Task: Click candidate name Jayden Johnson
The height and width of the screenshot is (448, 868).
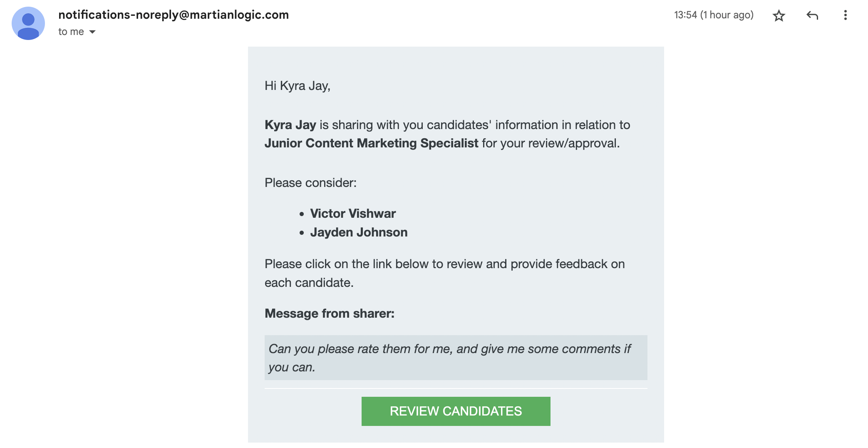Action: coord(359,232)
